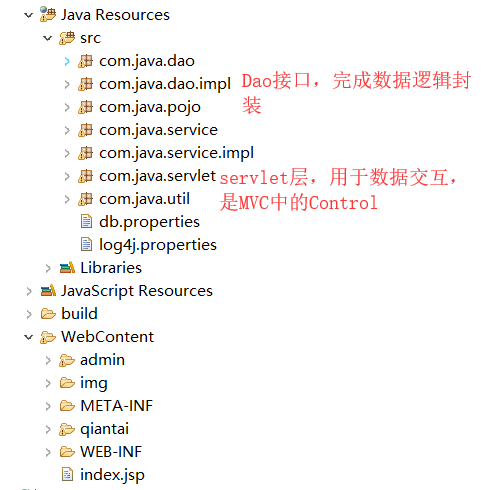Screen dimensions: 485x490
Task: Click the WEB-INF folder icon
Action: tap(67, 452)
